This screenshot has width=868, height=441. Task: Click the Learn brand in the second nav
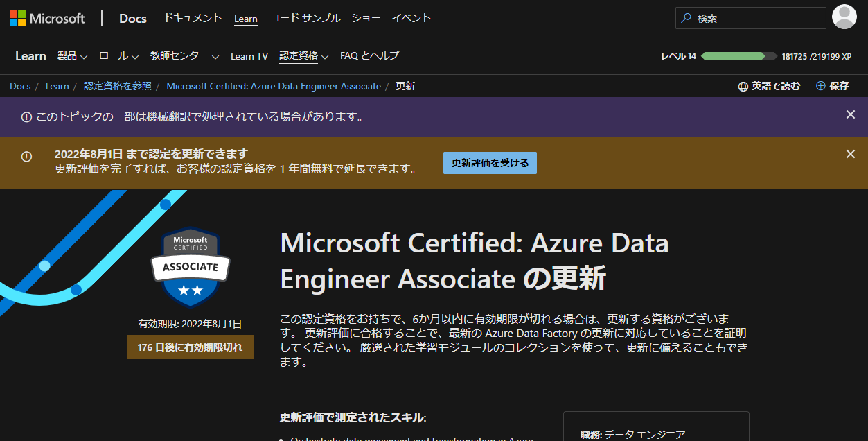tap(30, 56)
